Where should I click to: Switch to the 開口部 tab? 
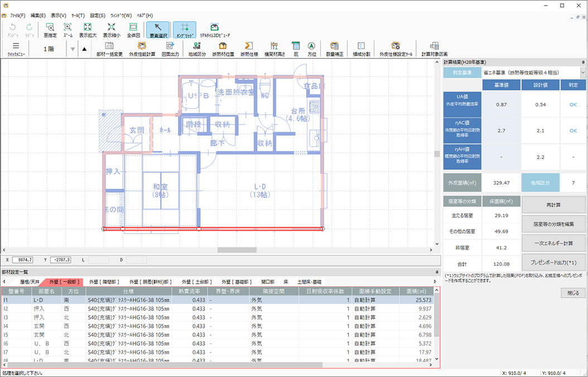coord(268,282)
